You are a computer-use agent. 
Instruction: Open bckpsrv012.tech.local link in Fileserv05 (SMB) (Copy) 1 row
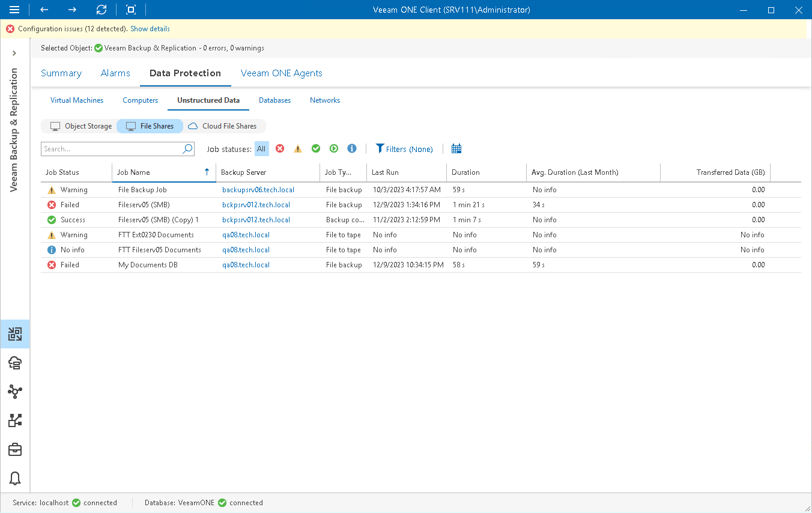[256, 220]
